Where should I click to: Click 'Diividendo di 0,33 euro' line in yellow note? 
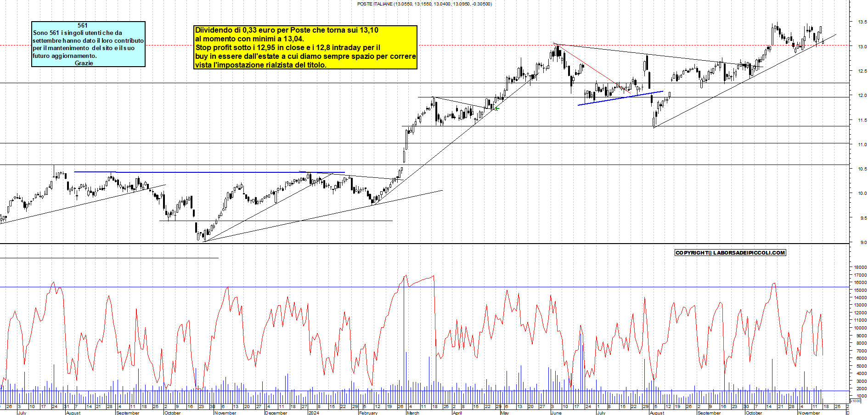(x=287, y=30)
